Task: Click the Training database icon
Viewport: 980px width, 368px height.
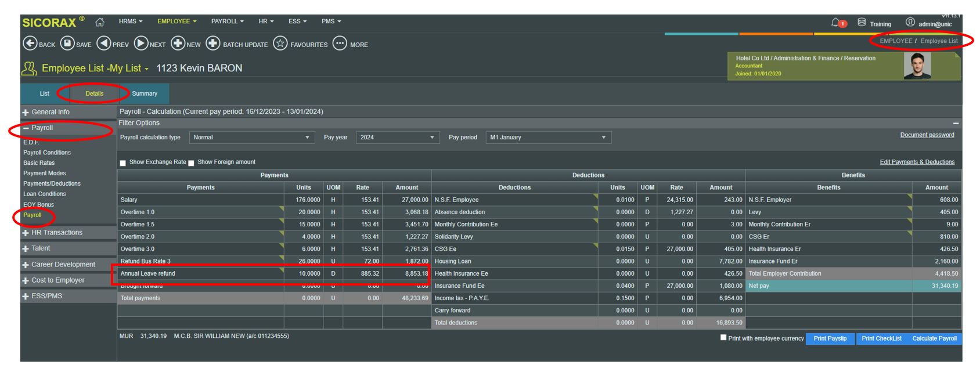Action: click(x=862, y=23)
